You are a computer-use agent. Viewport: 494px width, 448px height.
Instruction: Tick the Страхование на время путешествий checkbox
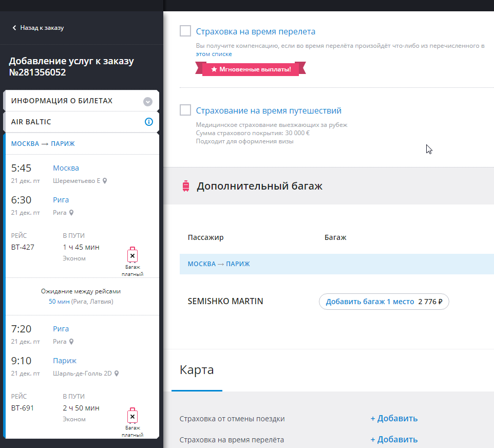[185, 110]
